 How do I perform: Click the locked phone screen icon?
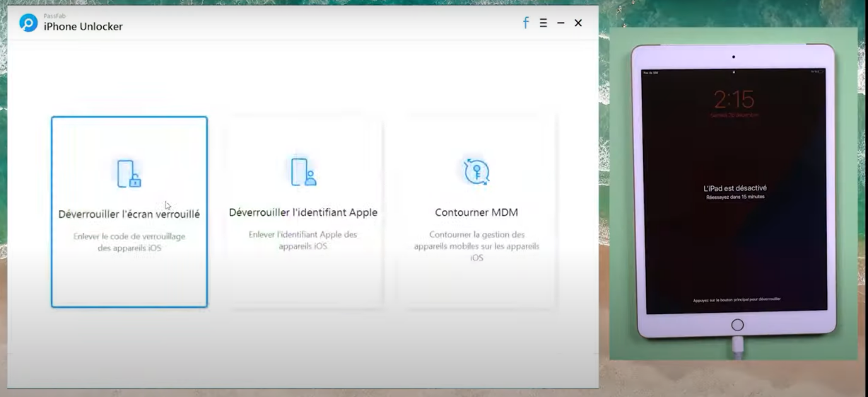click(129, 173)
